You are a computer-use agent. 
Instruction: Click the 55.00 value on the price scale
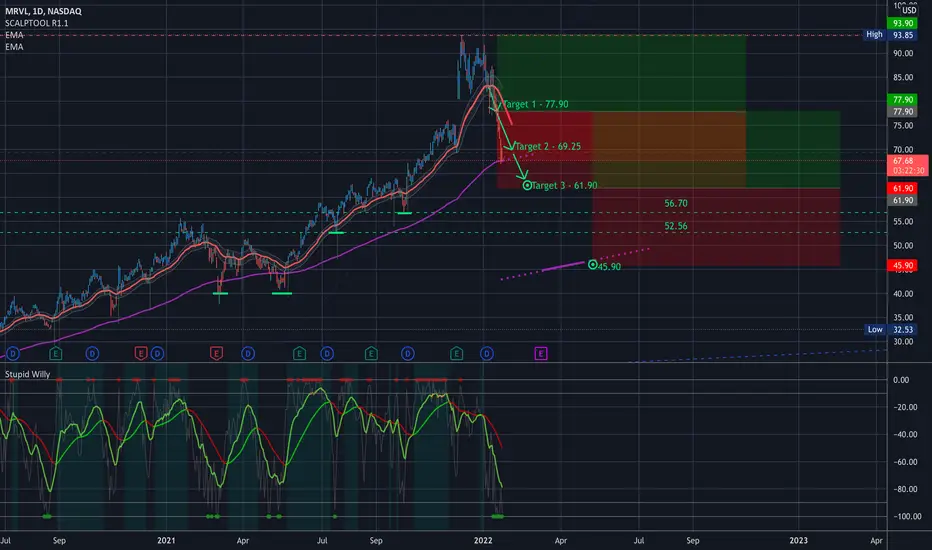(902, 221)
